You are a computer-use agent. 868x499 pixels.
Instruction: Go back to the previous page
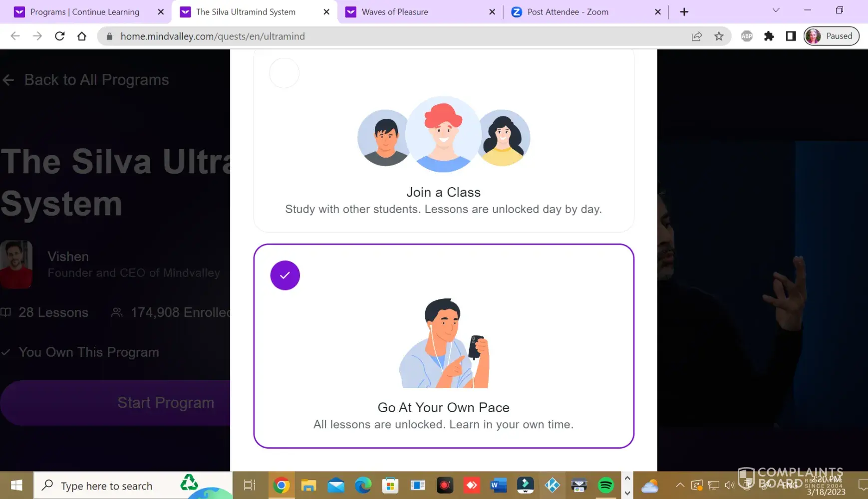pyautogui.click(x=15, y=36)
